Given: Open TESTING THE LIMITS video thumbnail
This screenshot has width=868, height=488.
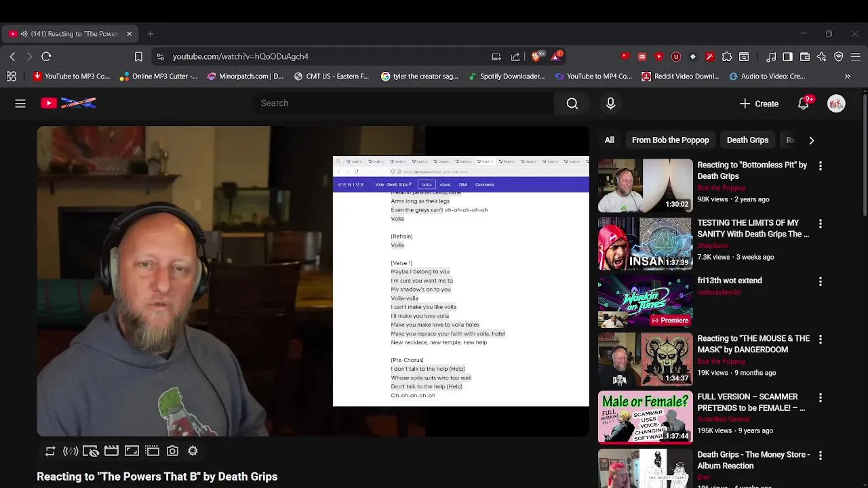Looking at the screenshot, I should tap(645, 243).
